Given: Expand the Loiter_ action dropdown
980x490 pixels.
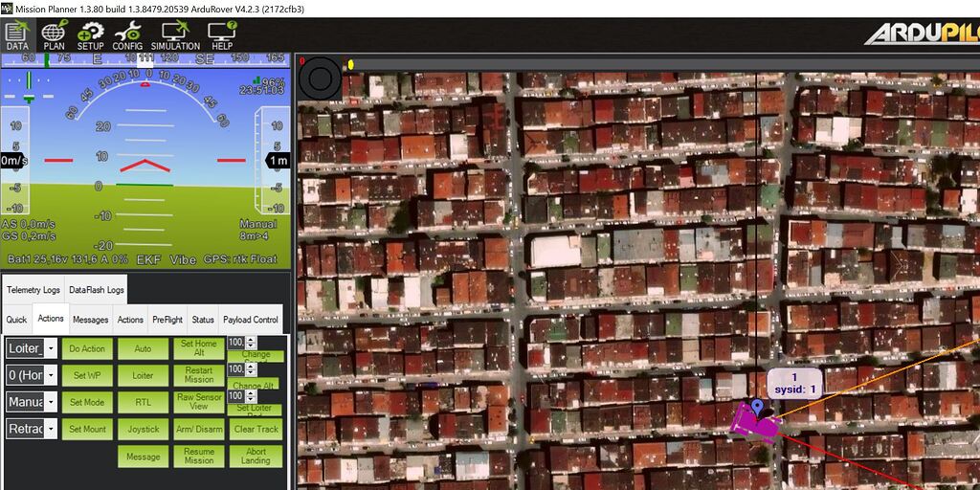Looking at the screenshot, I should pyautogui.click(x=51, y=348).
